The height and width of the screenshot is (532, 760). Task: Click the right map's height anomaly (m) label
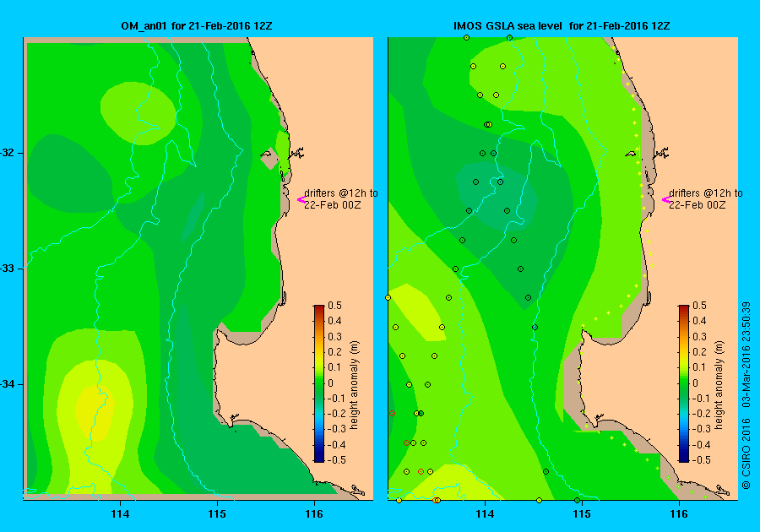[x=719, y=385]
